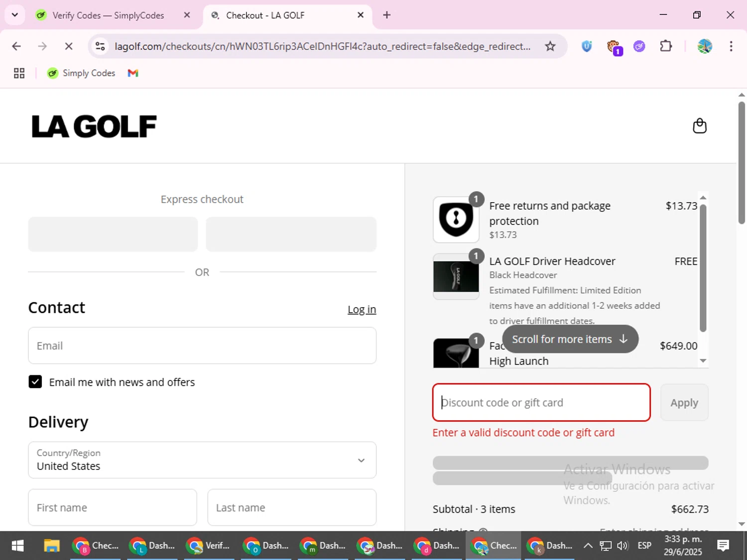Click the Apply discount button
The width and height of the screenshot is (747, 560).
point(684,402)
